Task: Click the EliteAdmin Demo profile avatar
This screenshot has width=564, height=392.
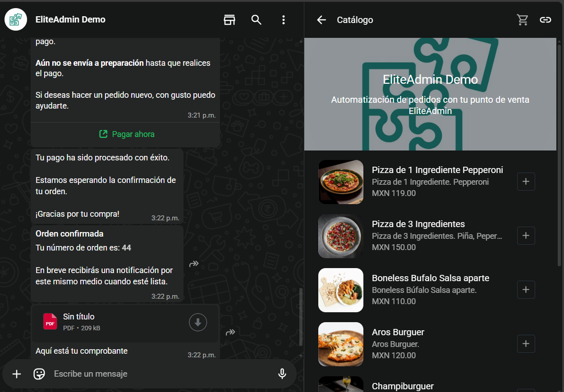Action: [16, 20]
